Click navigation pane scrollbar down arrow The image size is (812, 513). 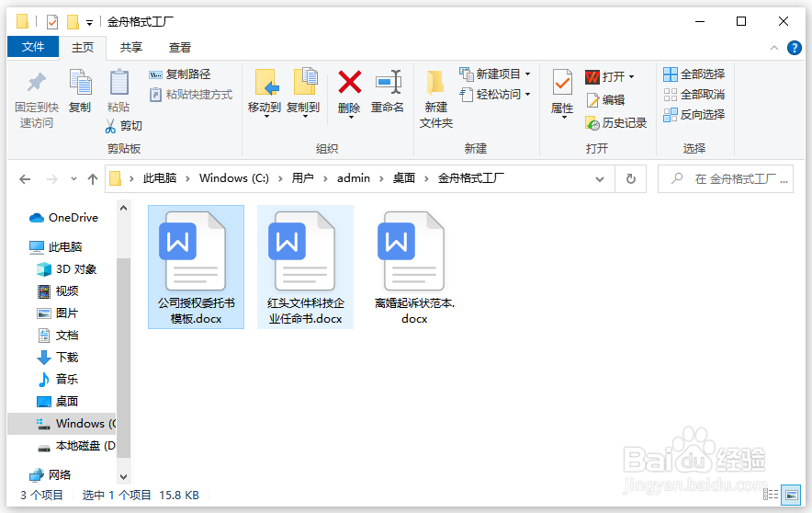[123, 477]
